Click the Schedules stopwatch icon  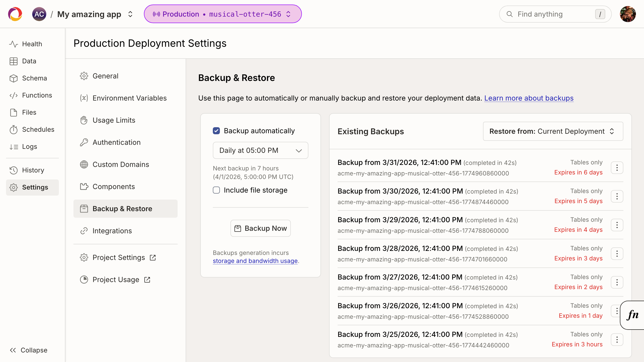coord(14,129)
